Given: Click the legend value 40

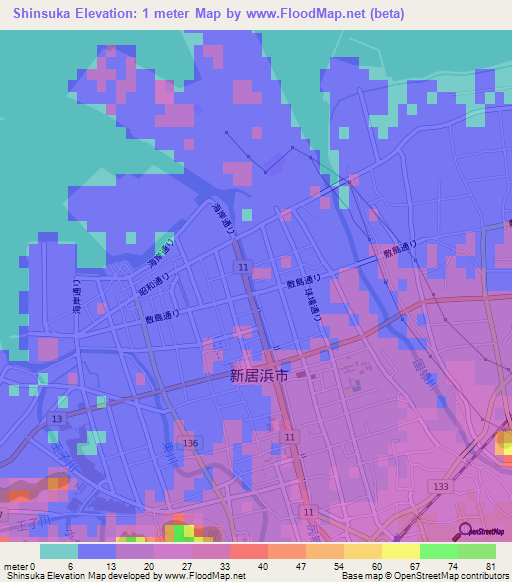Looking at the screenshot, I should (263, 567).
